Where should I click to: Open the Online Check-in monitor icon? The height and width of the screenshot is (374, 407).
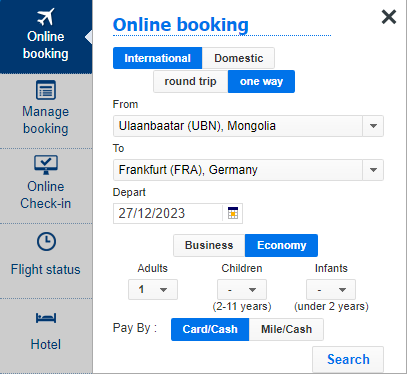pyautogui.click(x=46, y=165)
